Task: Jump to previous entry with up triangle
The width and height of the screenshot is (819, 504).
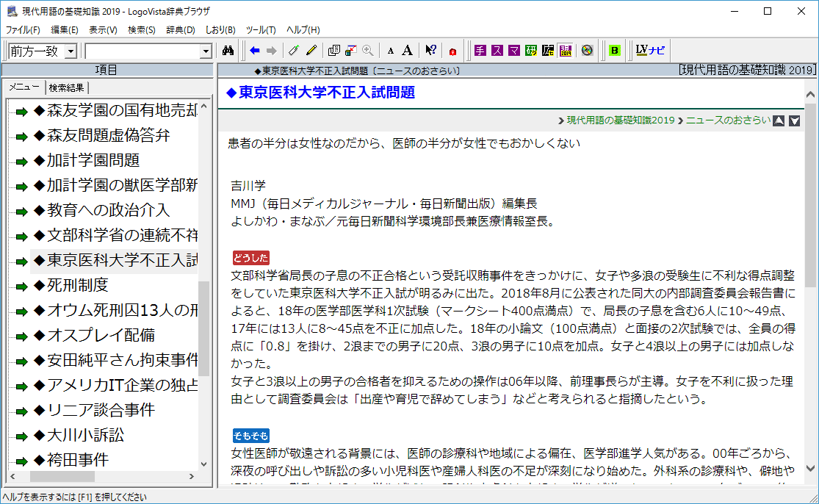Action: [x=779, y=120]
